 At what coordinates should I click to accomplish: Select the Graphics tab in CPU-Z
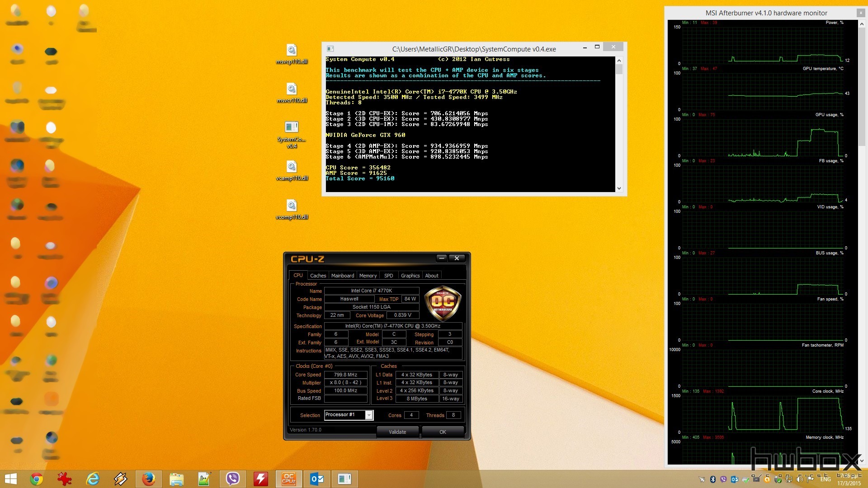click(x=410, y=275)
